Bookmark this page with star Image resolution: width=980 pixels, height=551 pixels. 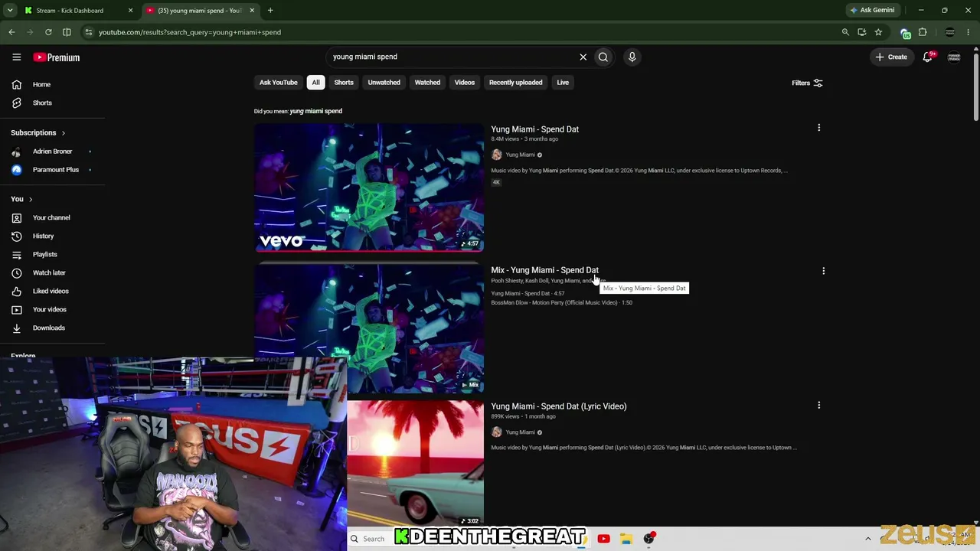[878, 32]
